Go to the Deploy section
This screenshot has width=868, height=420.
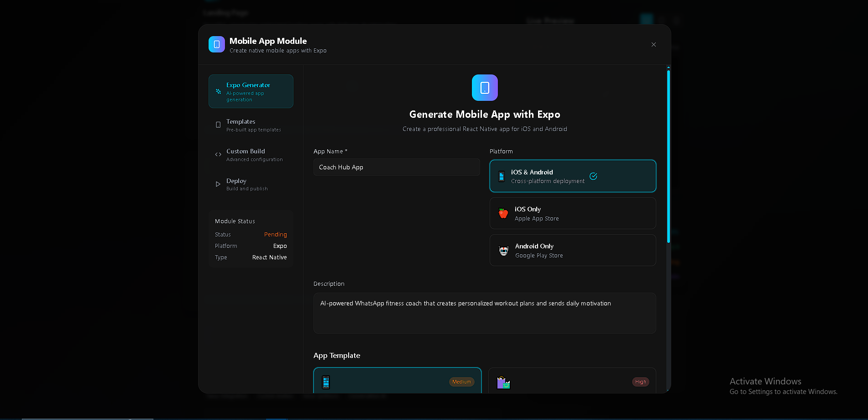pos(251,184)
